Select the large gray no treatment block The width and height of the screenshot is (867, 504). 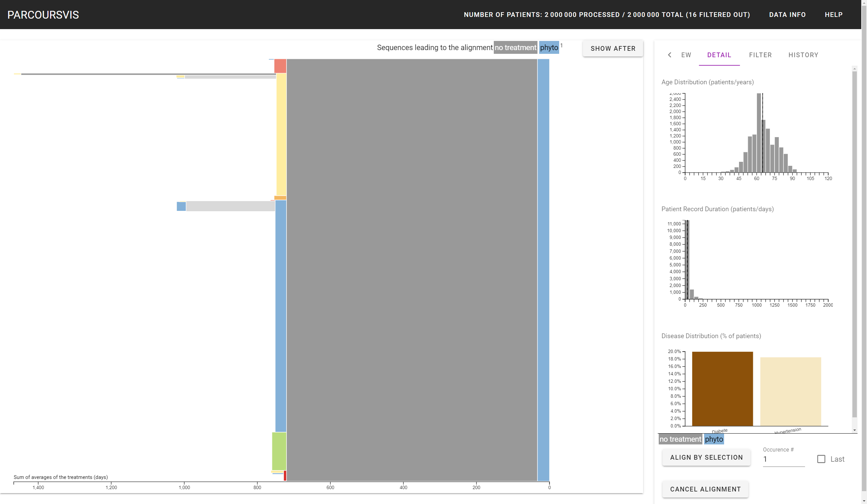tap(411, 270)
